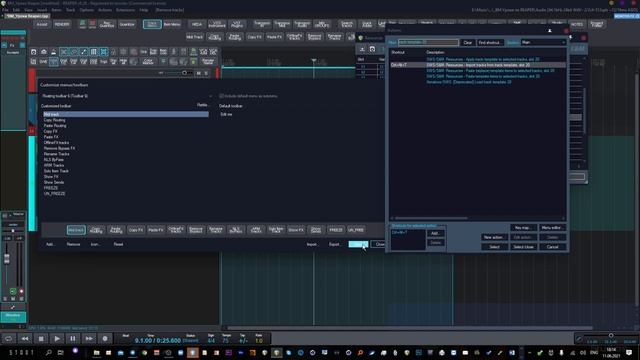Open the Help menu in REAPER menu bar

[144, 10]
